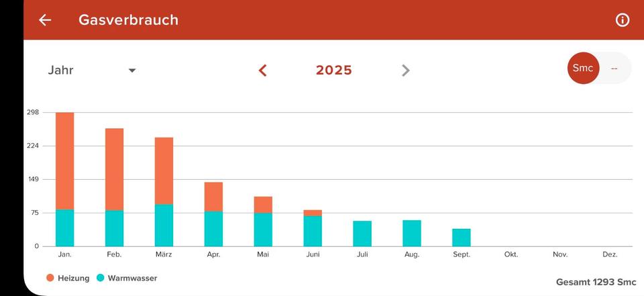Viewport: 644px width, 296px height.
Task: Tap the back arrow icon
Action: 45,20
